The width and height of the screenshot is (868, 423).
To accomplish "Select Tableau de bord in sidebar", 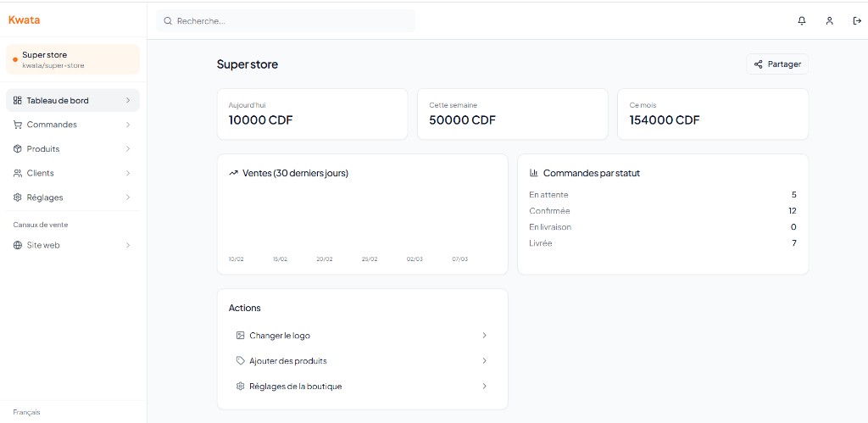I will click(58, 101).
